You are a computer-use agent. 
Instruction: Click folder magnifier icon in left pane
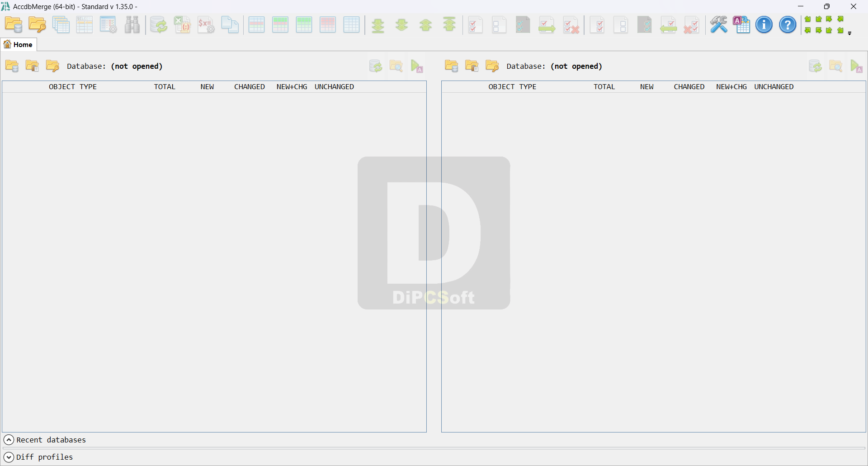coord(396,66)
